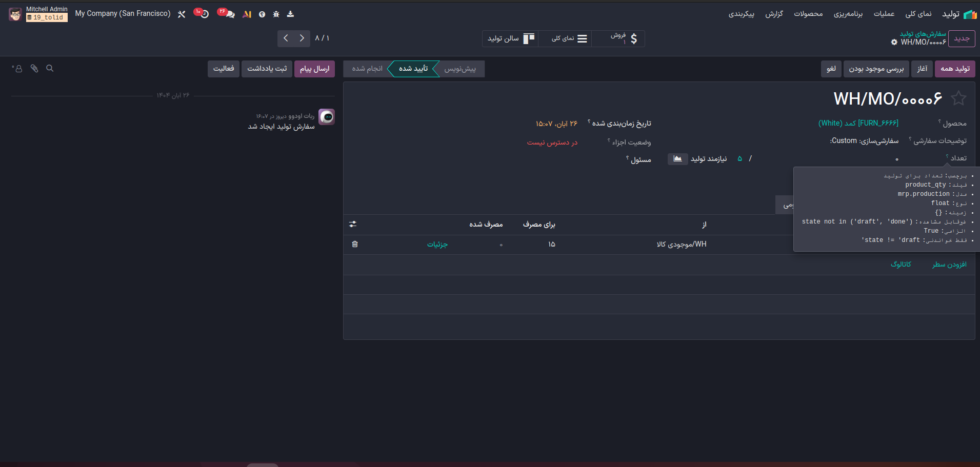This screenshot has width=980, height=467.
Task: Toggle the favorite star next to WH/MO/00006
Action: click(958, 98)
